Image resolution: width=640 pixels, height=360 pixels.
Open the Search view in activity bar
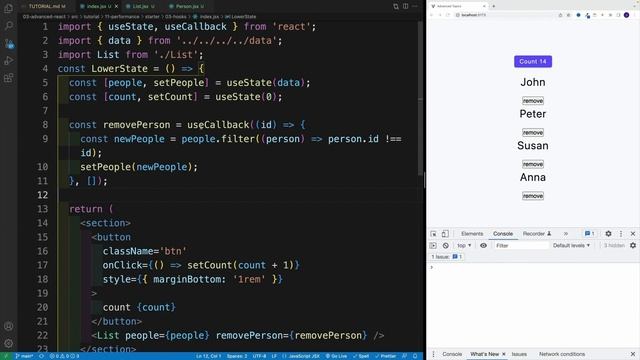[9, 26]
